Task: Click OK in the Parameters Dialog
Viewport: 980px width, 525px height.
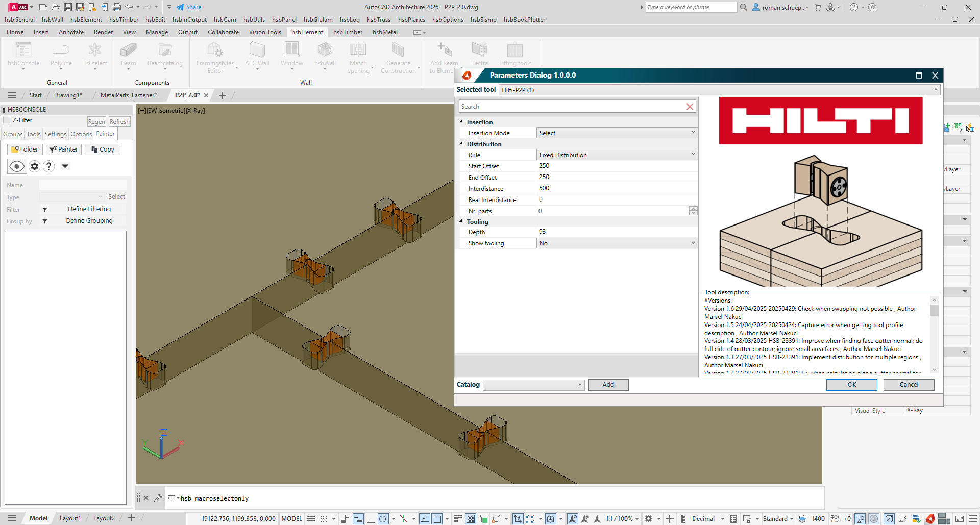Action: pos(851,385)
